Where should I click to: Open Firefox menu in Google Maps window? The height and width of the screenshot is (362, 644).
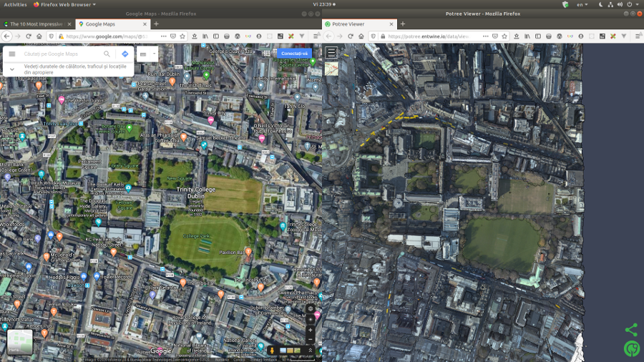[x=316, y=36]
